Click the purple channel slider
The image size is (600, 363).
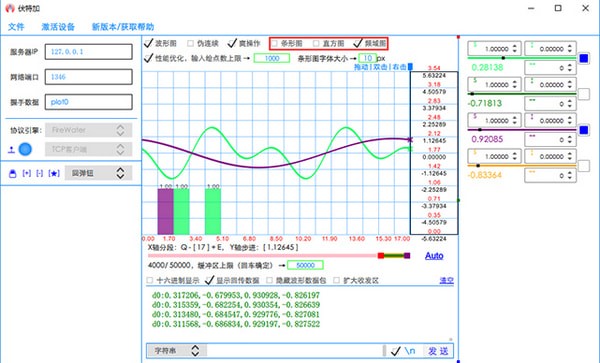[x=522, y=130]
